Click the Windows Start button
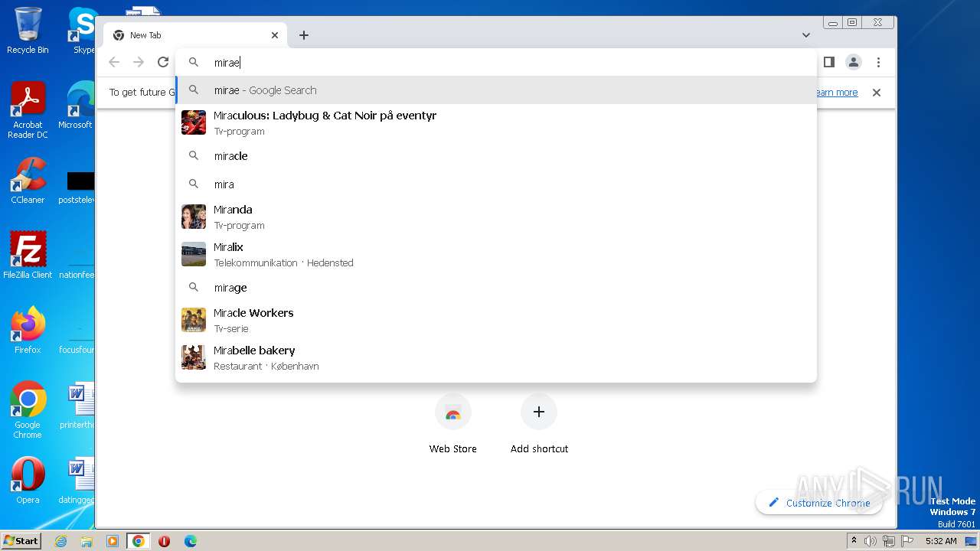The width and height of the screenshot is (980, 551). tap(21, 541)
